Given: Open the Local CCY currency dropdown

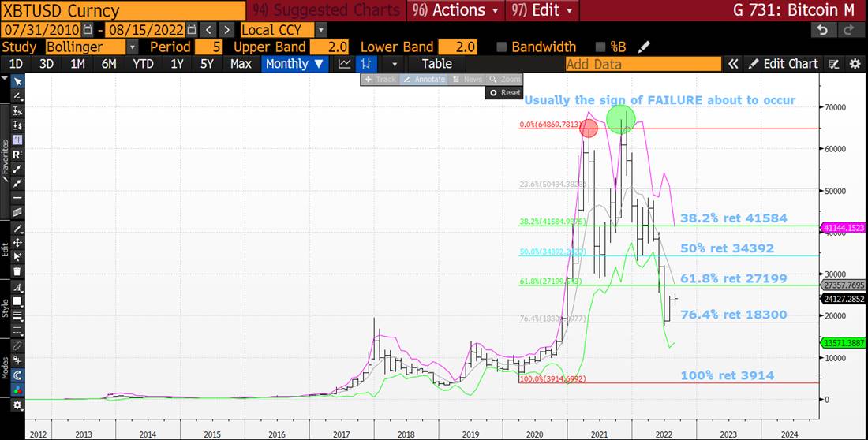Looking at the screenshot, I should [x=321, y=30].
